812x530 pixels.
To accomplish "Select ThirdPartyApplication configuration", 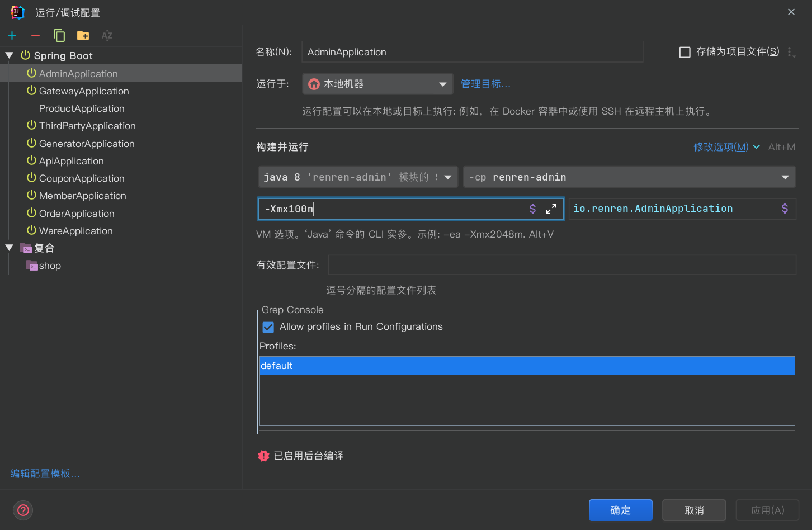I will pyautogui.click(x=87, y=126).
